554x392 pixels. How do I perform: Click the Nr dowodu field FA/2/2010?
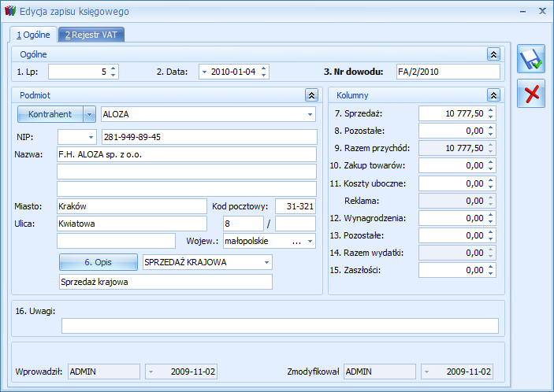(x=448, y=72)
